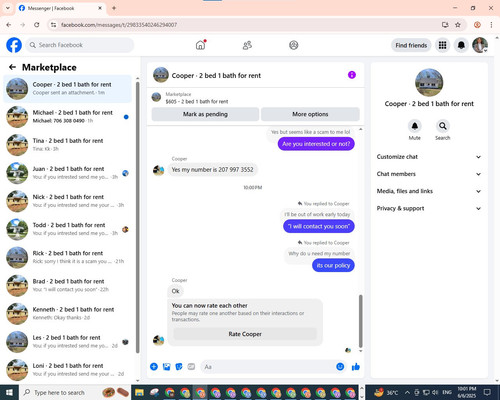Mute the Cooper conversation
This screenshot has height=400, width=500.
click(x=415, y=126)
